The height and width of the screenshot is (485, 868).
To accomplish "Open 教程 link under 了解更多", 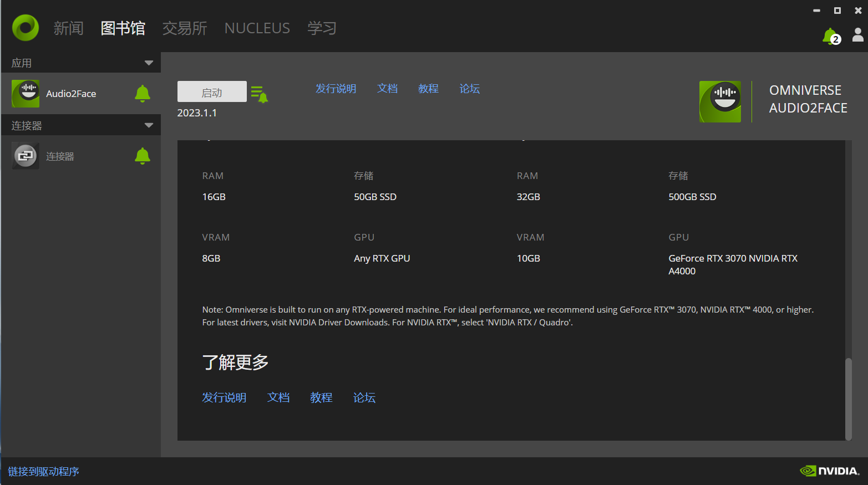I will pyautogui.click(x=321, y=397).
